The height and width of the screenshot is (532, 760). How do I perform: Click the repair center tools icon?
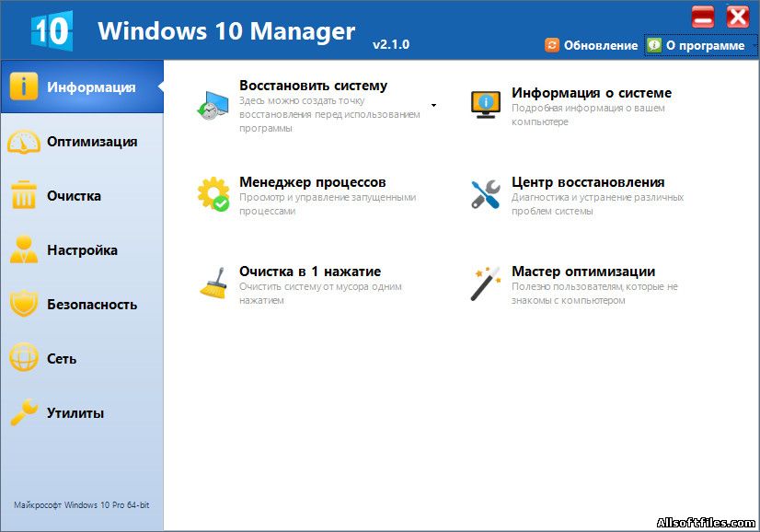486,194
